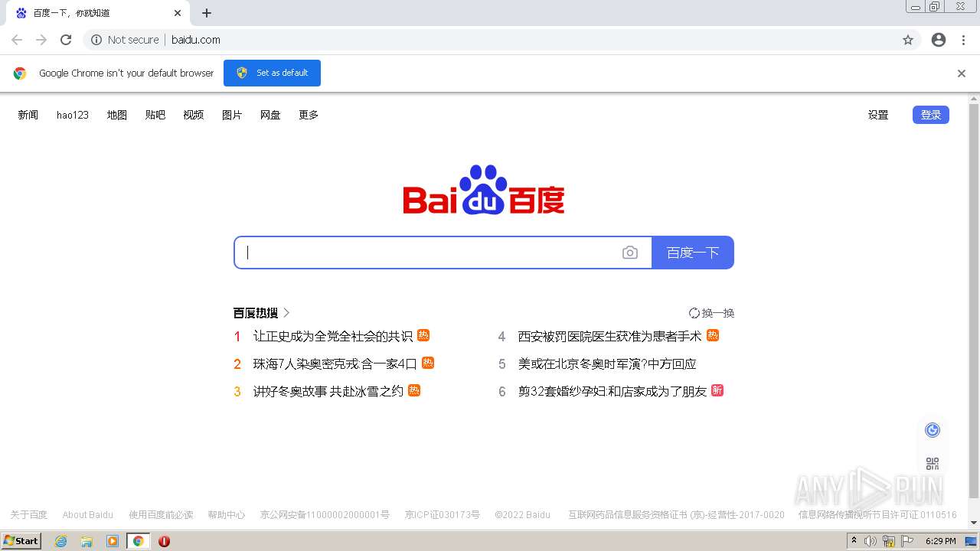
Task: Open 京ICP证030173号 footer link
Action: click(443, 515)
